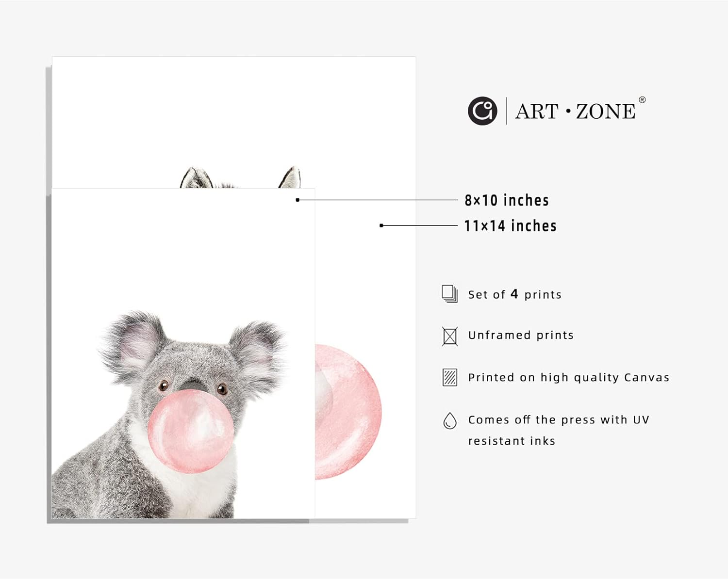The image size is (728, 579).
Task: Click Printed on high quality Canvas text
Action: [568, 377]
